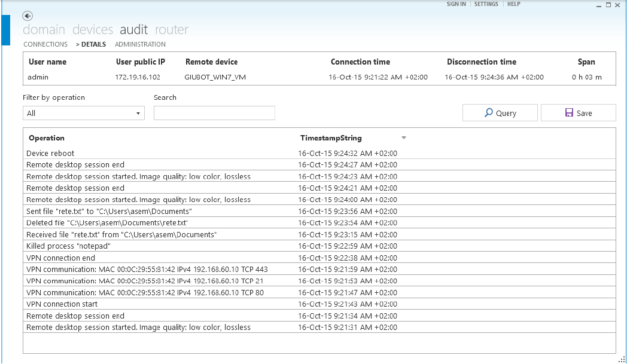
Task: Select VPN communication TCP 443 row
Action: coord(319,270)
